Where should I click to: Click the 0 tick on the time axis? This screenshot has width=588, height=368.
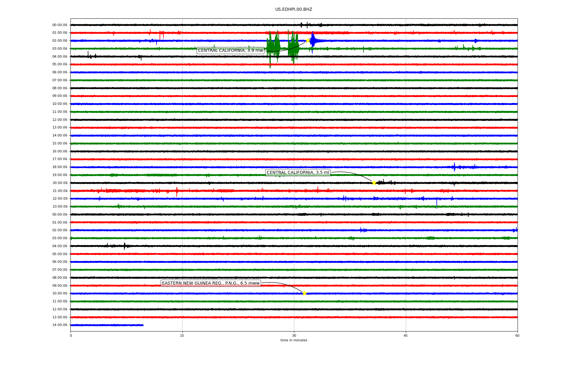(x=71, y=335)
